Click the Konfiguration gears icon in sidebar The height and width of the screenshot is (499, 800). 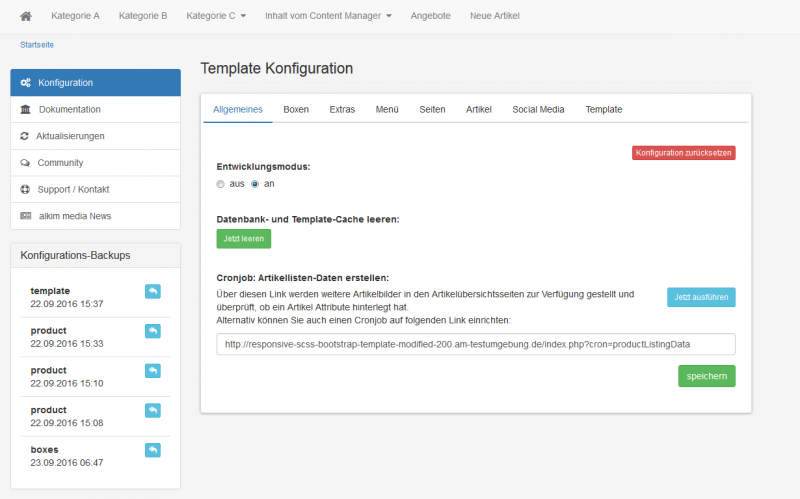coord(26,83)
